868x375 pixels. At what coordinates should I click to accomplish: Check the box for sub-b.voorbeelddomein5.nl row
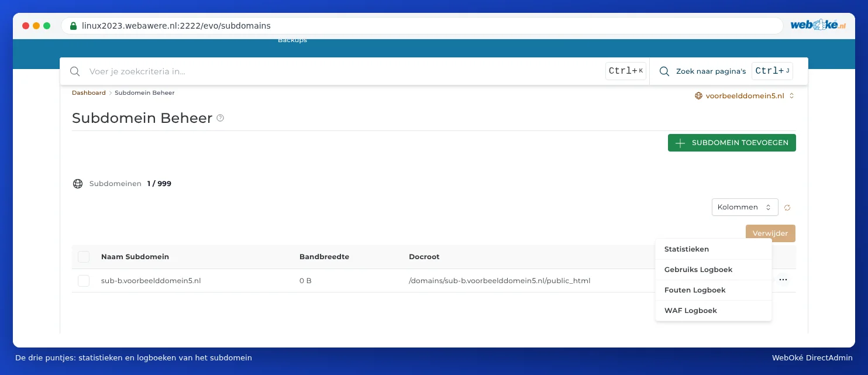tap(84, 281)
